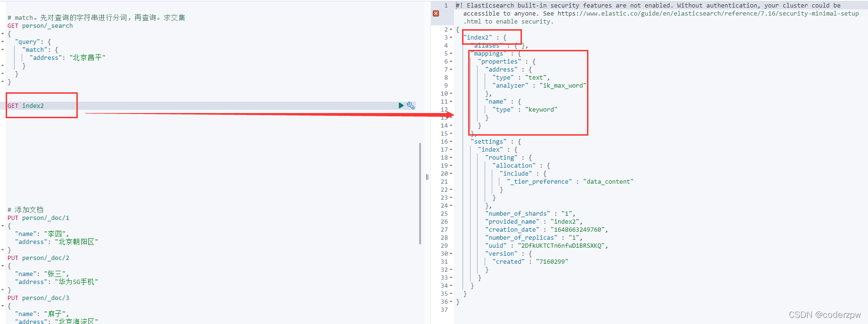Viewport: 868px width, 324px height.
Task: Click the "aliases" line in the response
Action: 499,46
